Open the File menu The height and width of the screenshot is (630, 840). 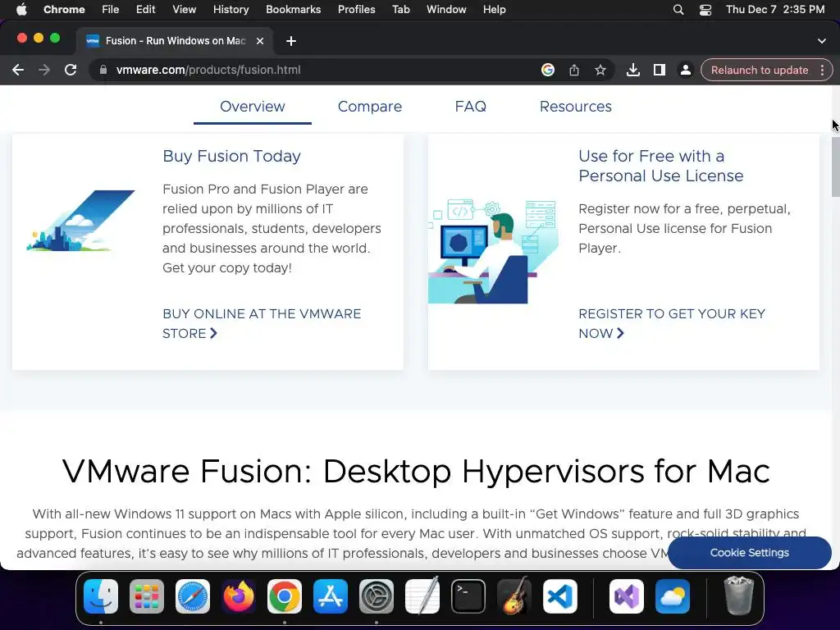coord(111,10)
